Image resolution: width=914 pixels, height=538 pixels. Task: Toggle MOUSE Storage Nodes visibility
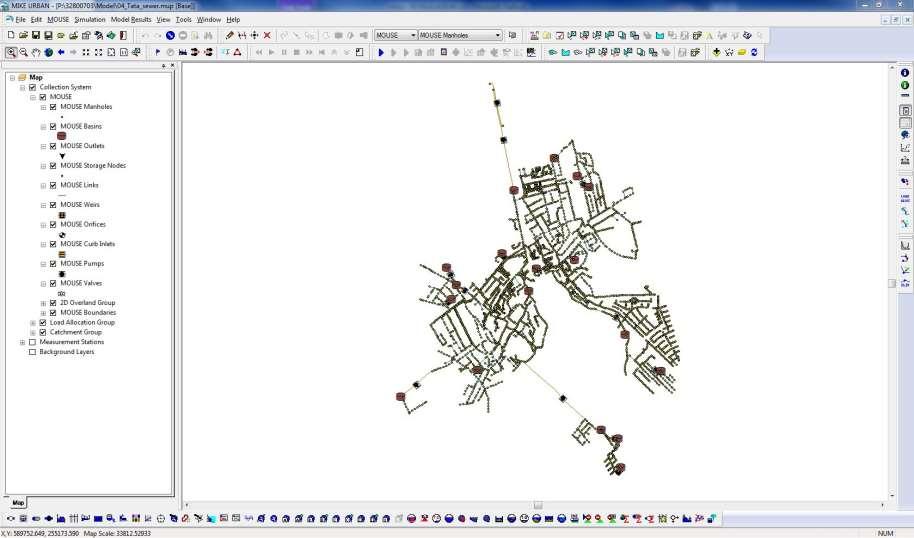pos(53,166)
